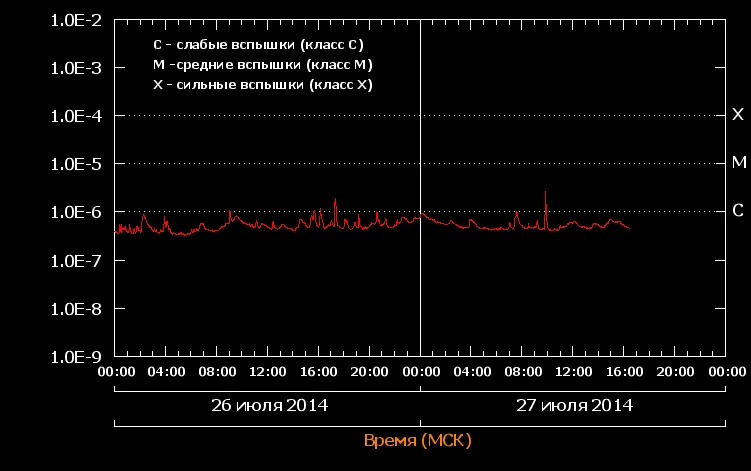
Task: Click the end of the red data line
Action: point(629,228)
